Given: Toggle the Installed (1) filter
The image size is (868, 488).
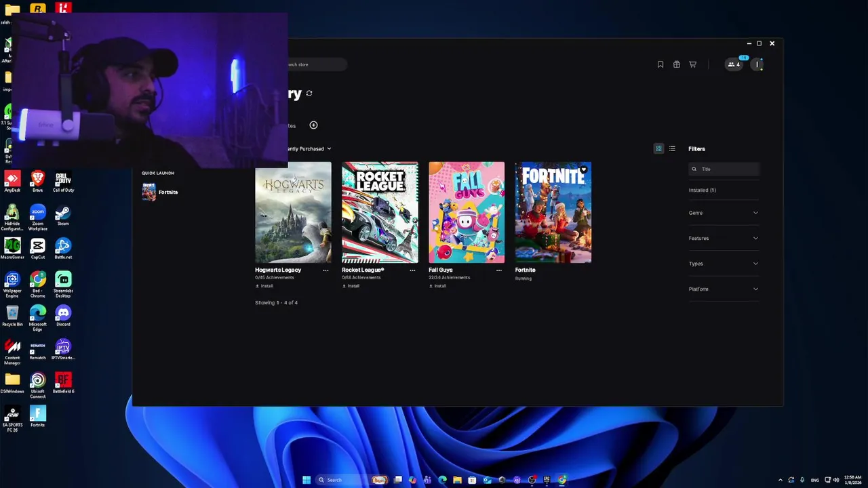Looking at the screenshot, I should coord(703,190).
